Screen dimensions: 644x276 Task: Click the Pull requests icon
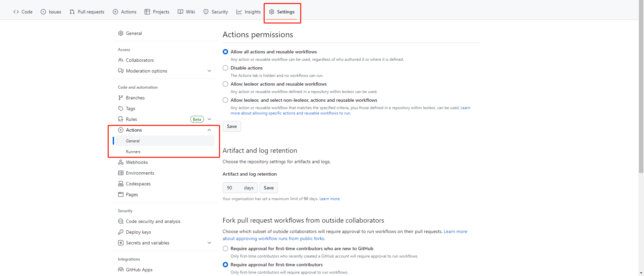pos(72,12)
